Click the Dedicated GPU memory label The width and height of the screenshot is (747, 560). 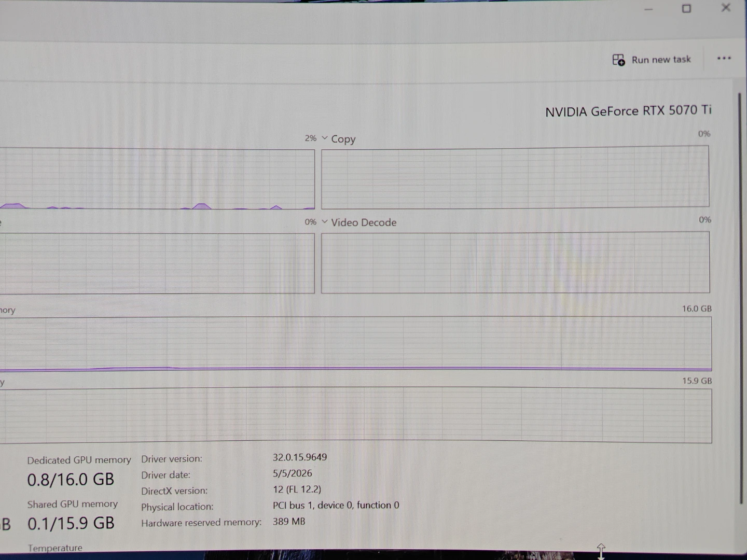coord(79,460)
